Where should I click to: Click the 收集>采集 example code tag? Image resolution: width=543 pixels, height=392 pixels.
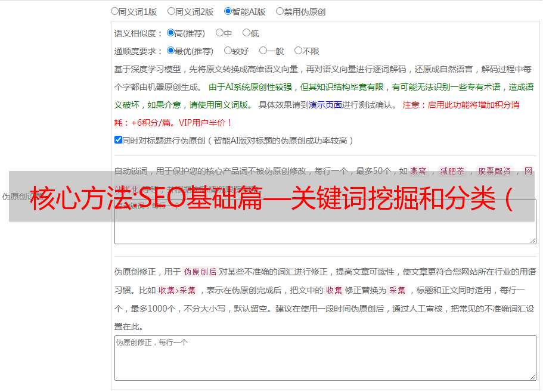(177, 291)
